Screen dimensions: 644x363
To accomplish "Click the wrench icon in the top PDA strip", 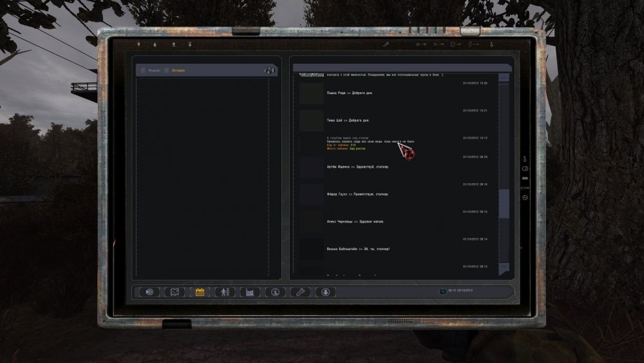I will 386,44.
